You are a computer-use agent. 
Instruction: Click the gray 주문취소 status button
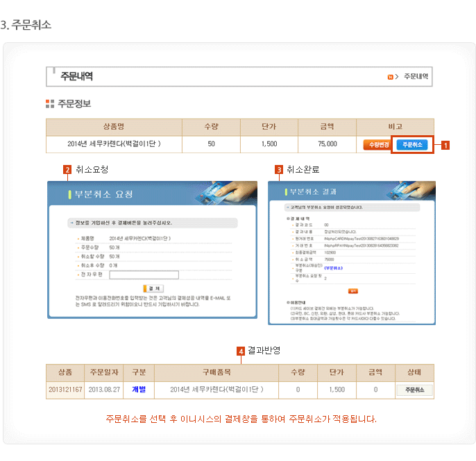point(414,390)
